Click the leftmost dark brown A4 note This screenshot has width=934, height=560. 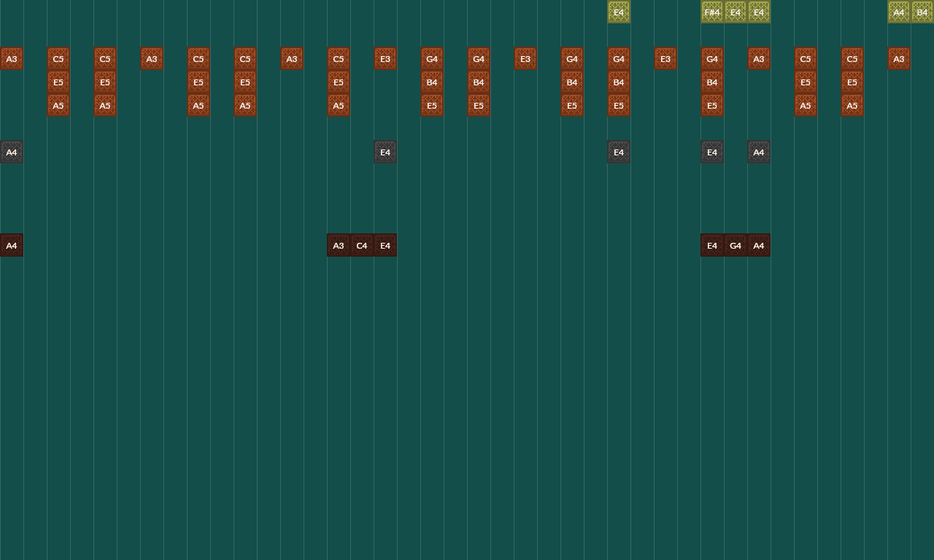click(12, 245)
